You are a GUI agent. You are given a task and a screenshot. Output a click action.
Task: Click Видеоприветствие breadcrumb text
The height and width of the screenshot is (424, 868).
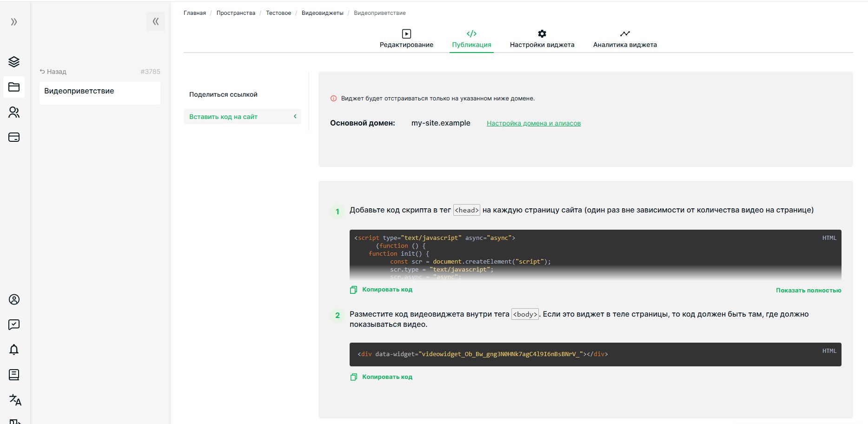(x=380, y=13)
